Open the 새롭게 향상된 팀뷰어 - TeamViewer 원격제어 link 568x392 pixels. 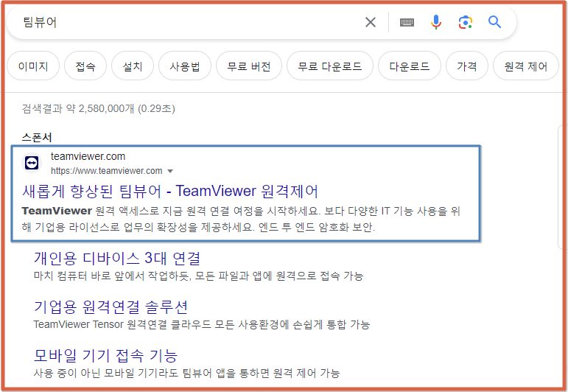(x=170, y=191)
